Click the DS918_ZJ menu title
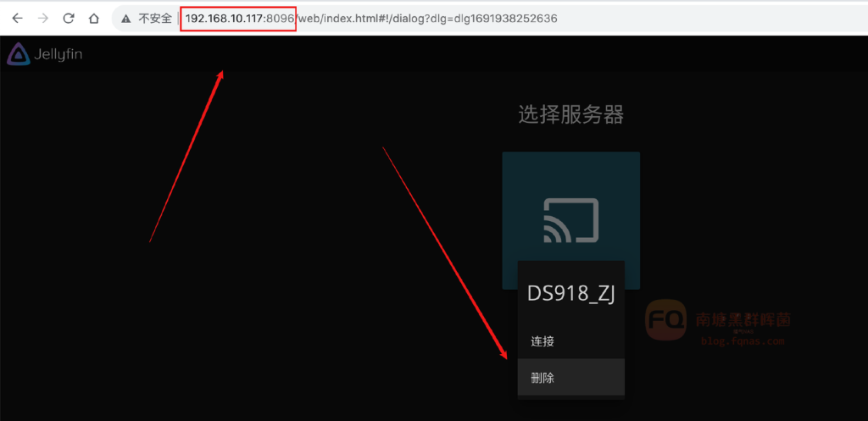 (x=570, y=294)
